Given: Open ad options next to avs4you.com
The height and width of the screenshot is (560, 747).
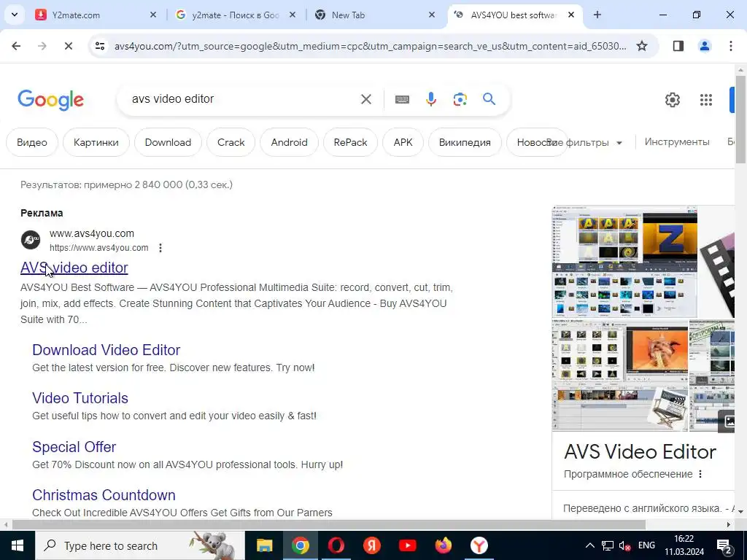Looking at the screenshot, I should click(160, 248).
